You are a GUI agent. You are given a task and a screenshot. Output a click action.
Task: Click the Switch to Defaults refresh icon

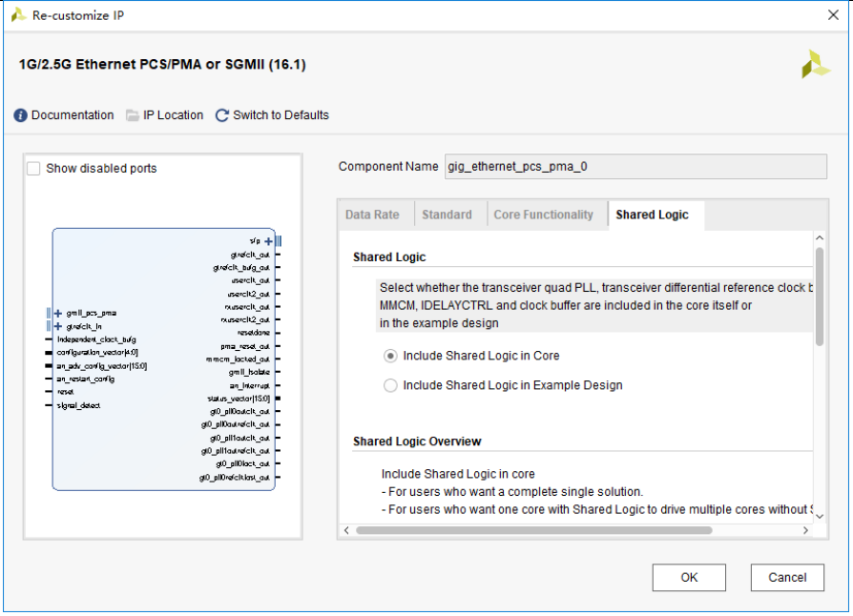(x=222, y=115)
